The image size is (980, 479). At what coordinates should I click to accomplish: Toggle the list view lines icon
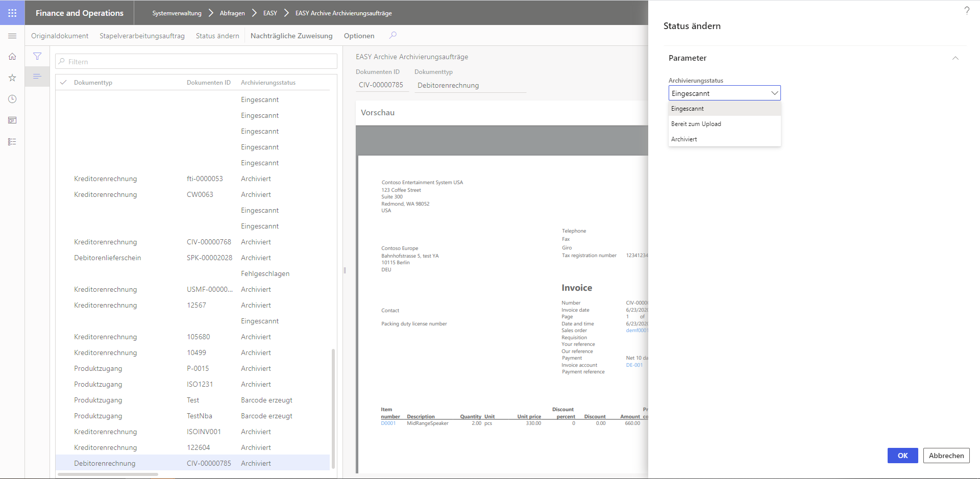[x=37, y=77]
